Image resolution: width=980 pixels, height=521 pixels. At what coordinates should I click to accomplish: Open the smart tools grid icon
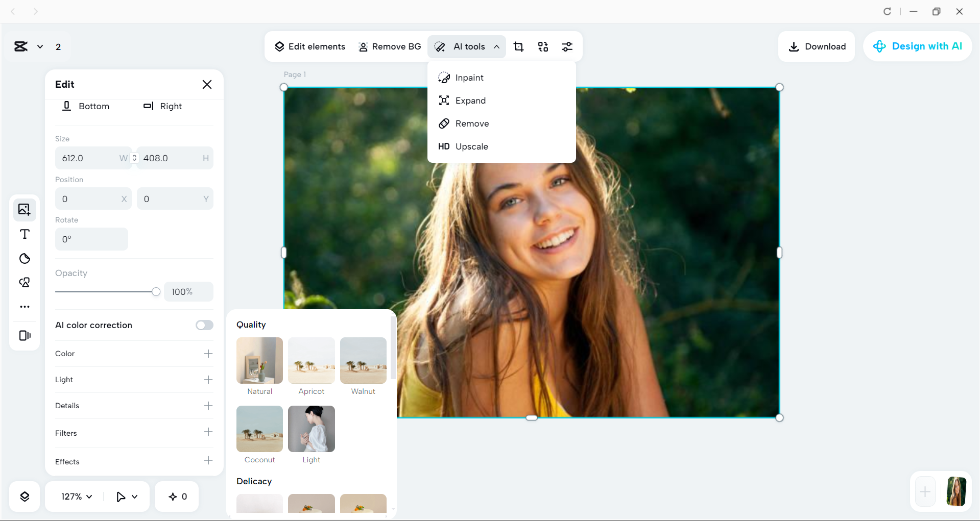(x=543, y=46)
